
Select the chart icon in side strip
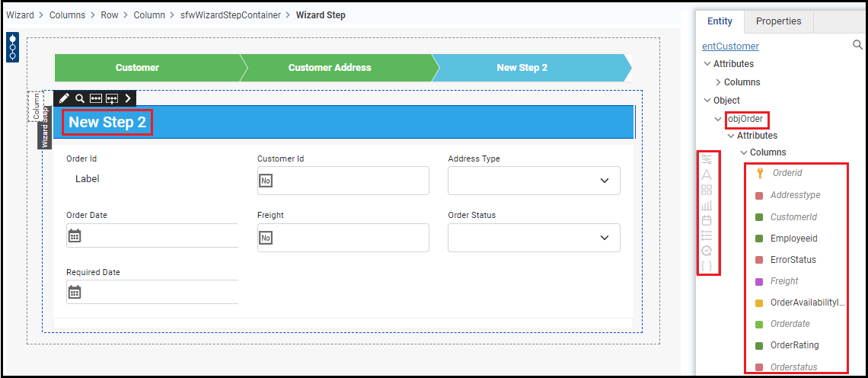[707, 205]
